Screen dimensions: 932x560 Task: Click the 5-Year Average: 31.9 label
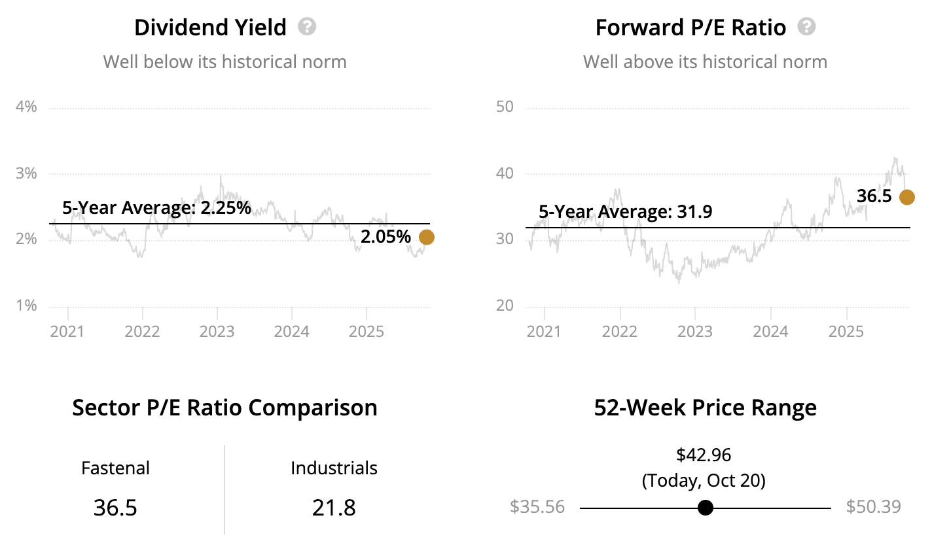(x=625, y=212)
